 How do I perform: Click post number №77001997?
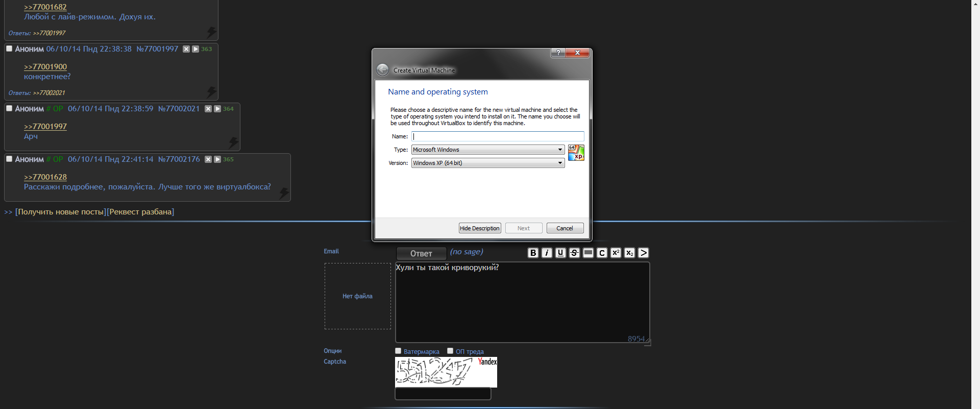pos(157,49)
